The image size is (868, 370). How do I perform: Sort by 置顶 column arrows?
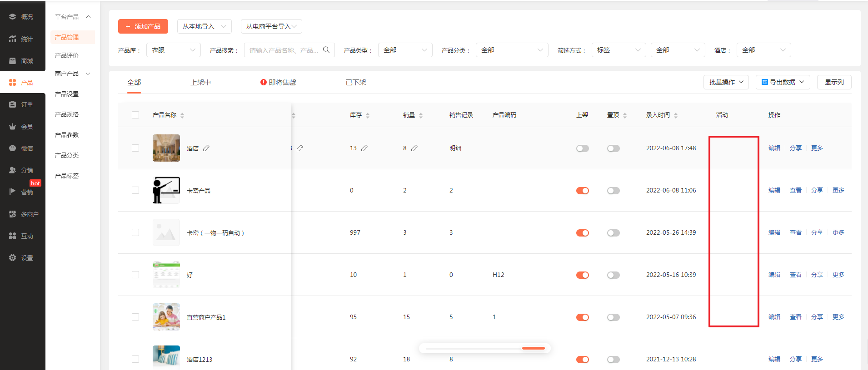(x=625, y=115)
